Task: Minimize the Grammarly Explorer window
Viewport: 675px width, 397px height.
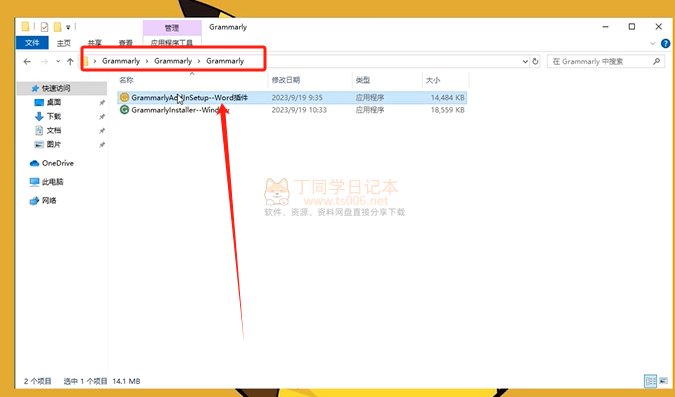Action: click(x=605, y=27)
